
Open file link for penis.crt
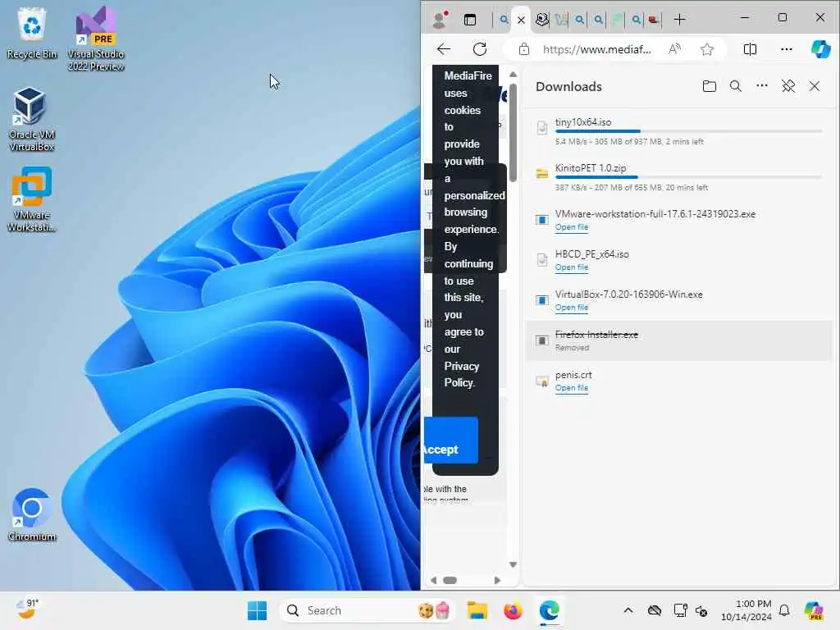(572, 388)
